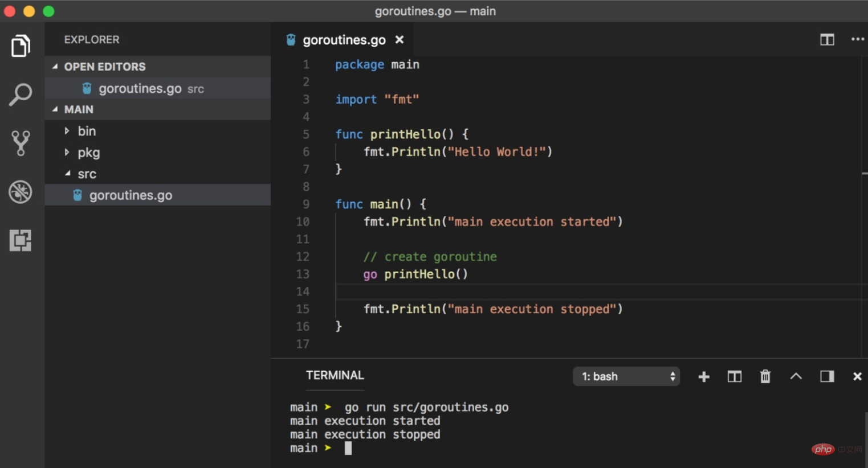Select the goroutines.go editor tab
868x468 pixels.
tap(344, 40)
